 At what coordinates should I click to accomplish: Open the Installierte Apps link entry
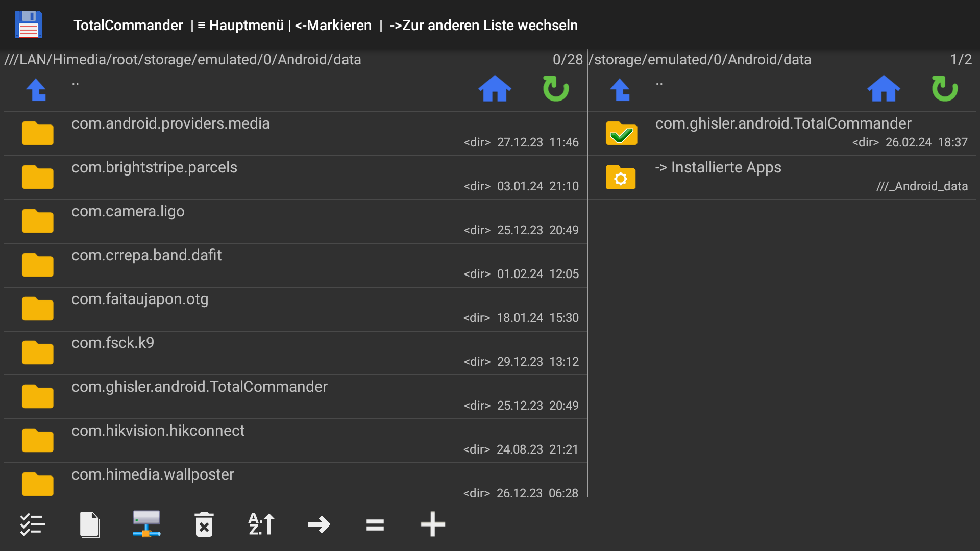(x=718, y=167)
